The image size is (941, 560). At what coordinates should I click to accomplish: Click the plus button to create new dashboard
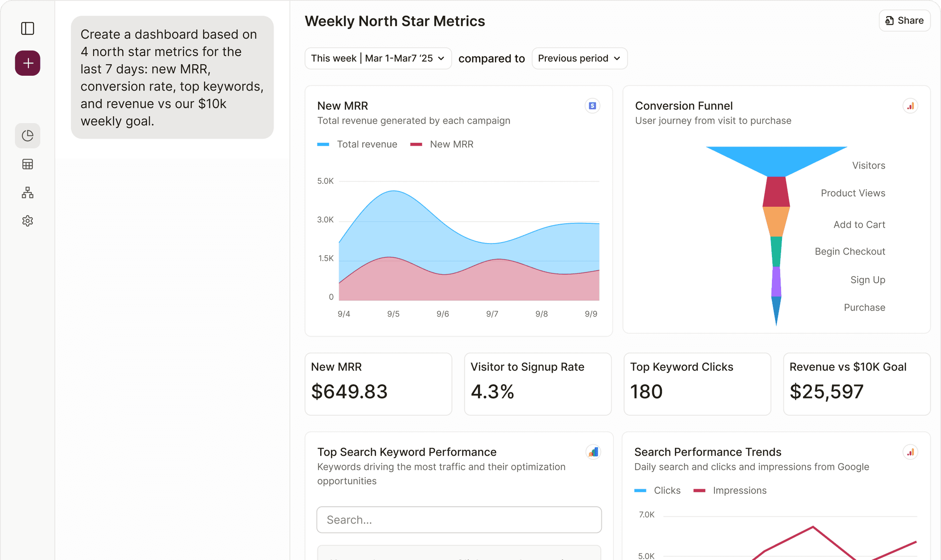[28, 63]
